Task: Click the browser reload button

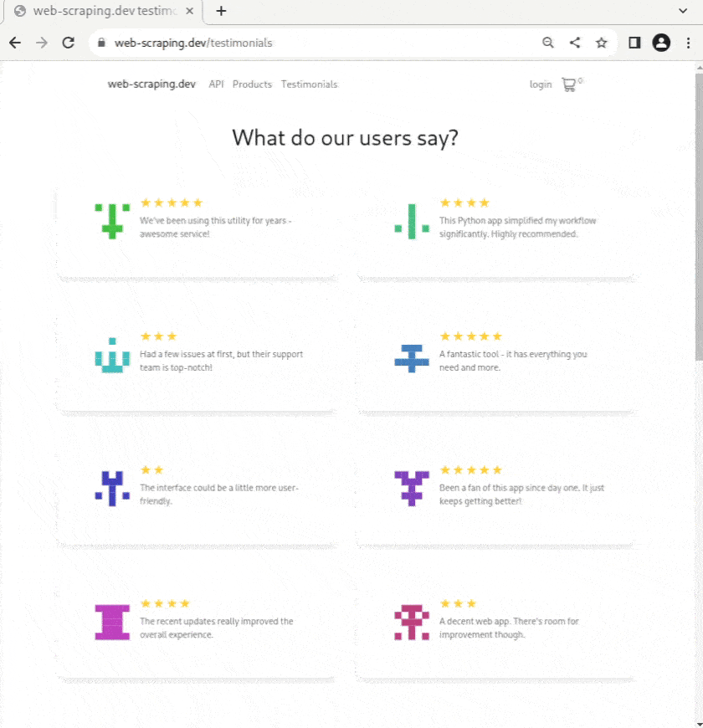Action: [x=69, y=43]
